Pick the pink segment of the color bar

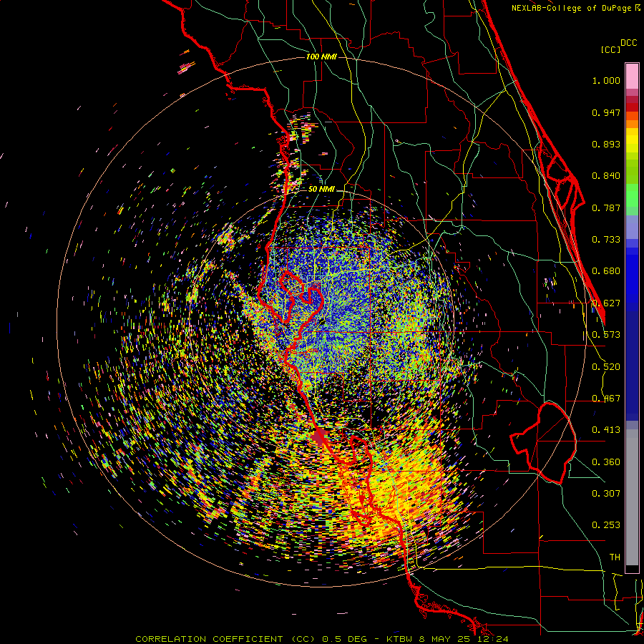click(x=632, y=76)
